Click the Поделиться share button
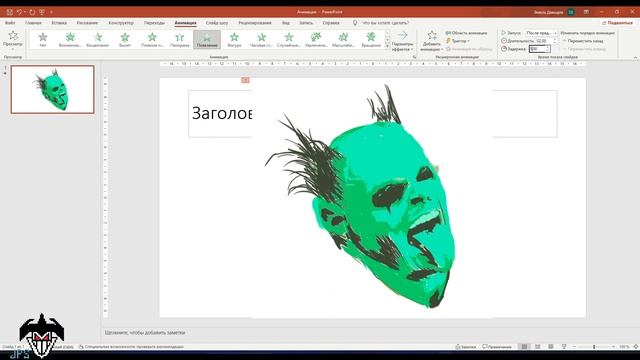Viewport: 640px width, 360px height. [617, 23]
